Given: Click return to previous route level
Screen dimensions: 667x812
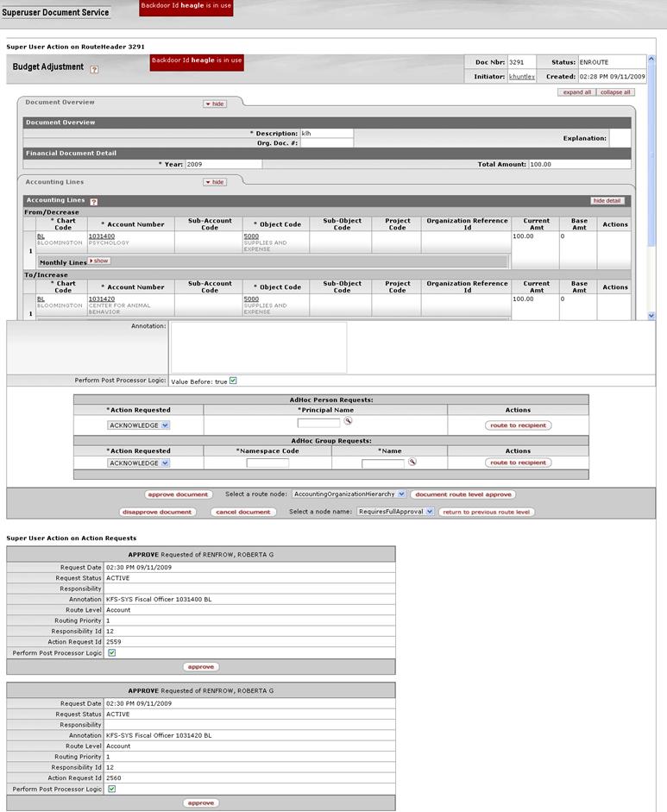Looking at the screenshot, I should [487, 513].
